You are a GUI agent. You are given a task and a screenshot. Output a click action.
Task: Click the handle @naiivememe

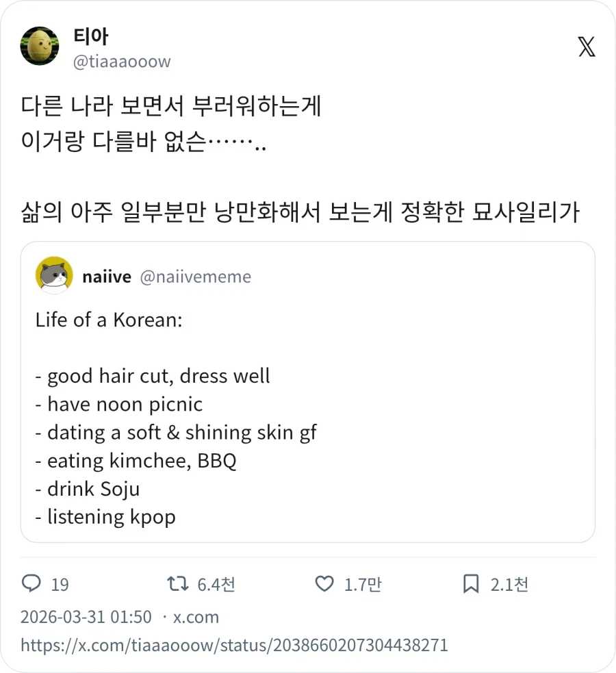196,277
